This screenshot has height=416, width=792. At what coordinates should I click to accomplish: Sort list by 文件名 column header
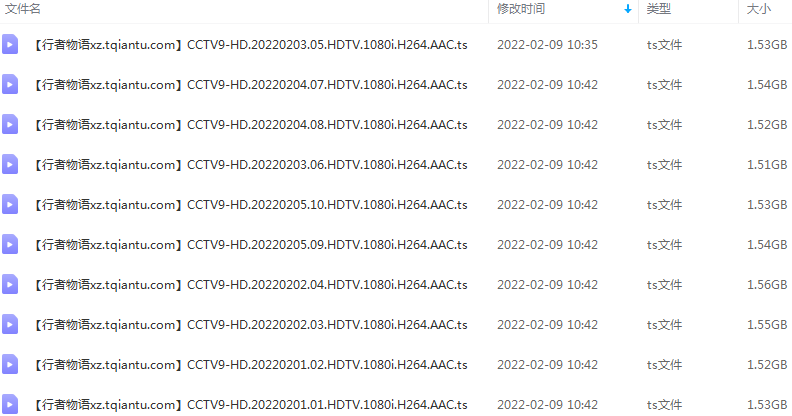click(x=23, y=9)
